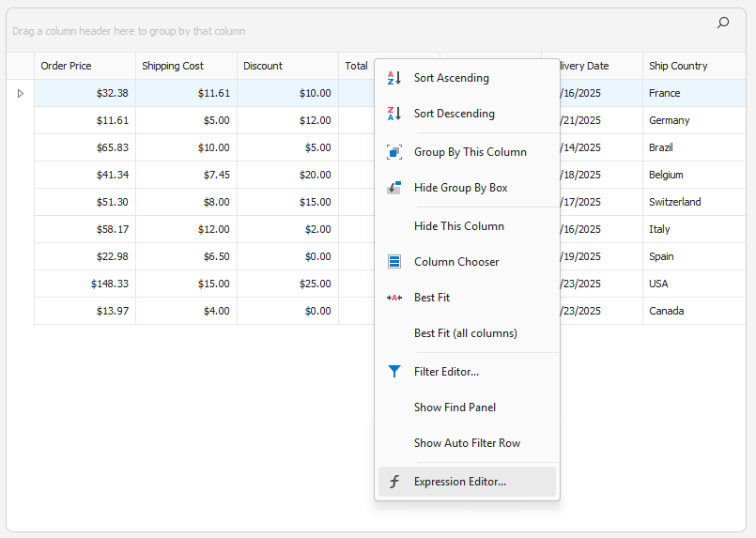Select the $22.98 order price cell

85,256
